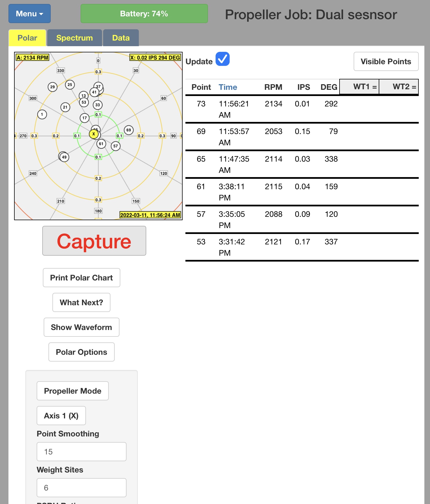Select point 57 on the polar chart
Viewport: 430px width, 504px height.
[116, 146]
